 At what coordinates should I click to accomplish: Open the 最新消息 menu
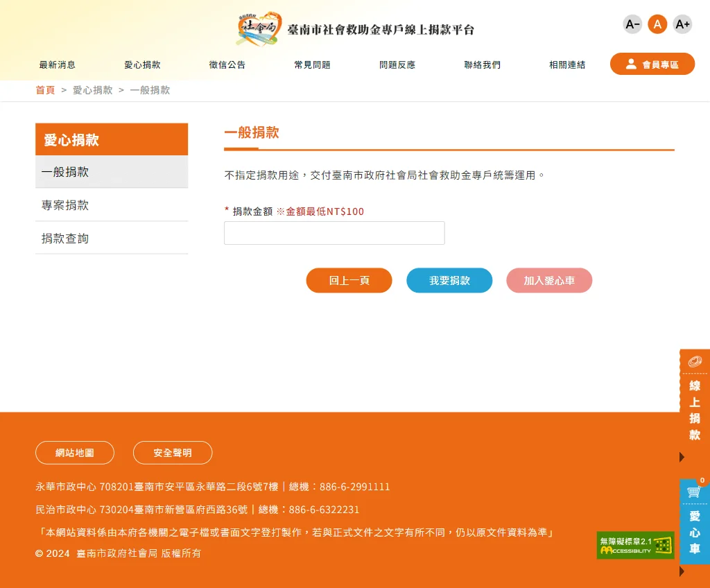(x=57, y=64)
